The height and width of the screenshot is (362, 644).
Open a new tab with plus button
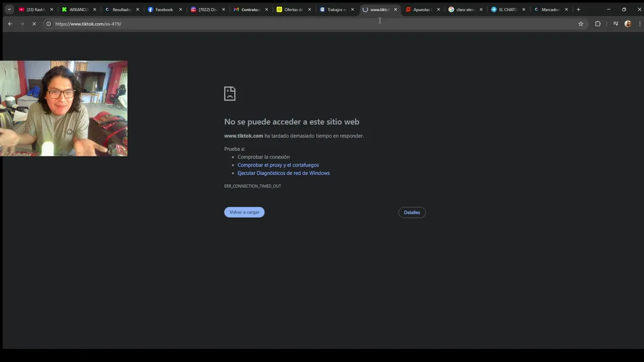coord(578,10)
